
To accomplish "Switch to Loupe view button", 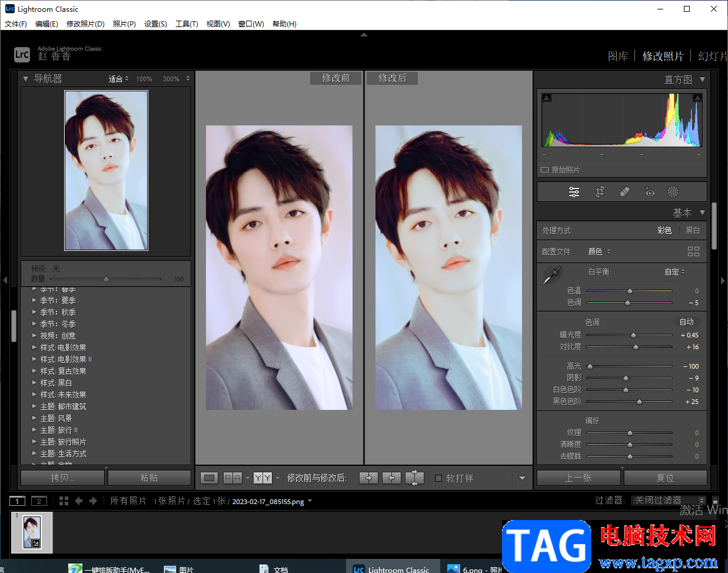I will point(209,478).
